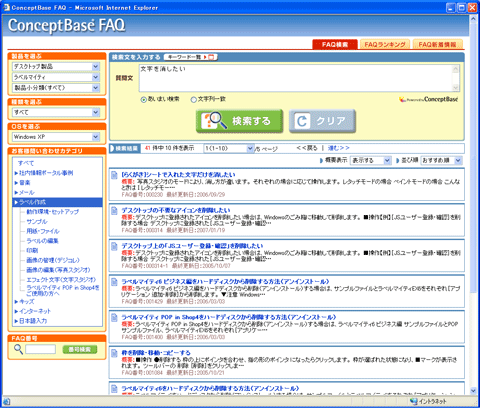
Task: Click the Powered by ConceptBase logo
Action: (429, 99)
